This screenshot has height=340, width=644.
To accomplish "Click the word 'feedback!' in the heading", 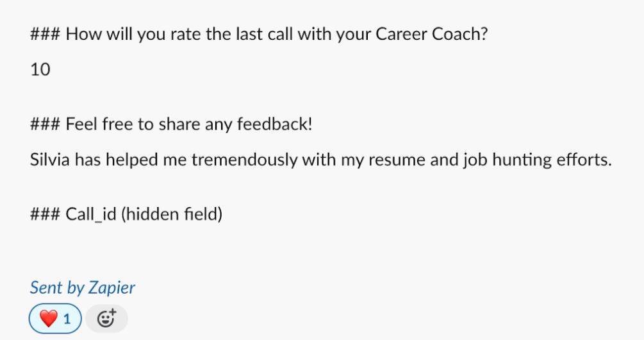I will click(274, 123).
